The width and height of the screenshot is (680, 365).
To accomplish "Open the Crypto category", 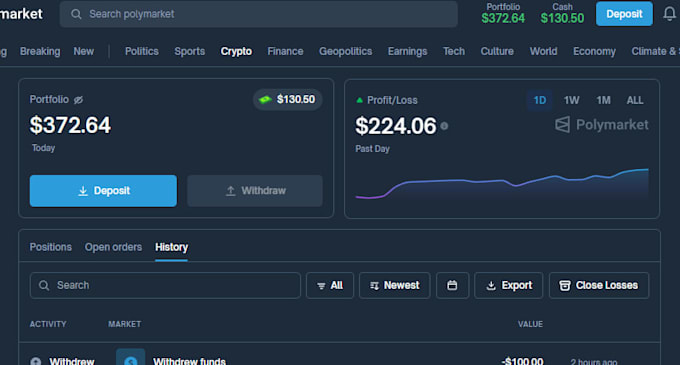I will [x=236, y=51].
